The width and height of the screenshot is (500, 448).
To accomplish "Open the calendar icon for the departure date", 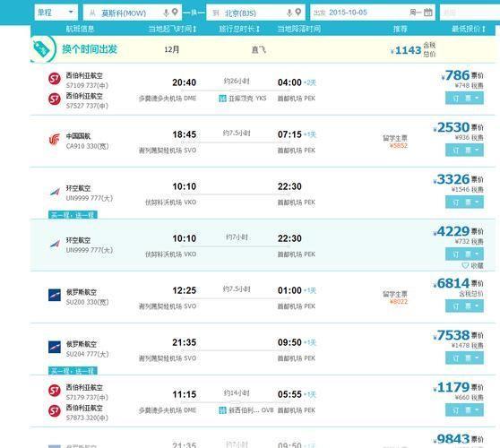I will coord(428,13).
